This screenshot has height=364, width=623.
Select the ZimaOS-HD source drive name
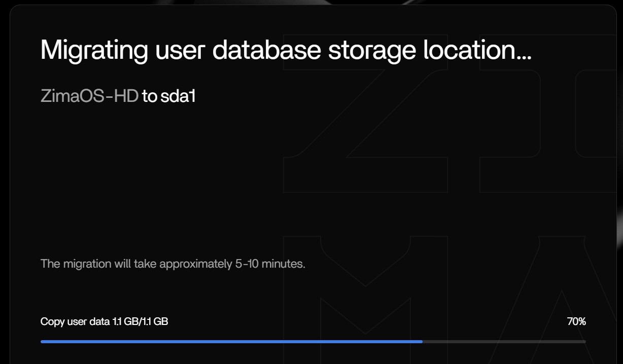89,96
